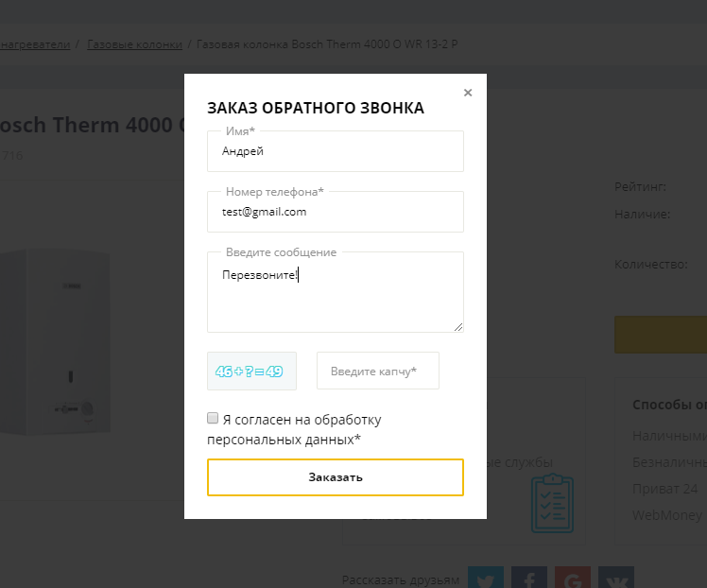The height and width of the screenshot is (588, 707).
Task: Click the Номер телефона input field
Action: pos(336,212)
